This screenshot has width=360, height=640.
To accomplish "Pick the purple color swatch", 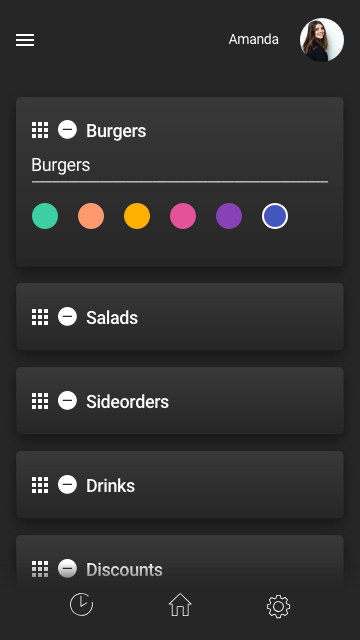I will [229, 216].
